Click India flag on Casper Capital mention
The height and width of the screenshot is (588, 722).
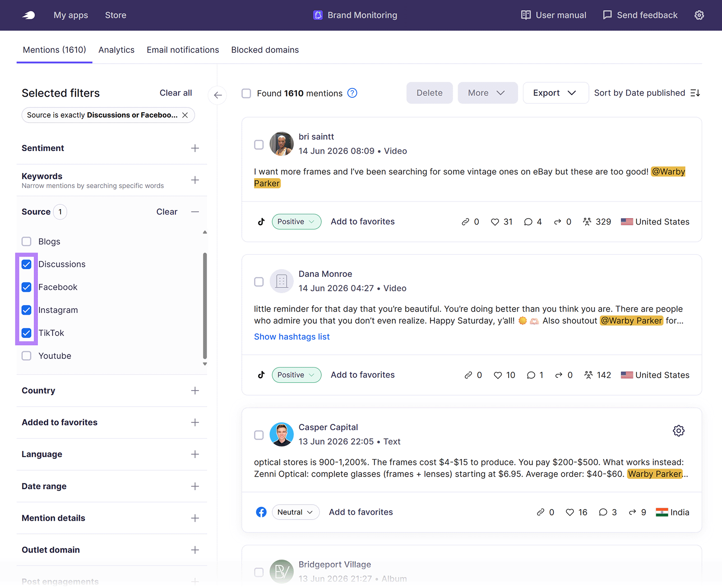click(x=662, y=512)
